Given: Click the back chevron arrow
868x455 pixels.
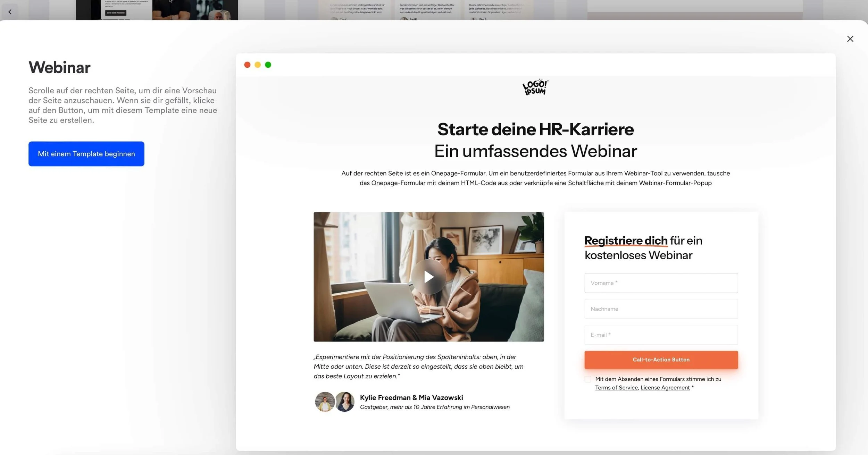Looking at the screenshot, I should coord(10,12).
